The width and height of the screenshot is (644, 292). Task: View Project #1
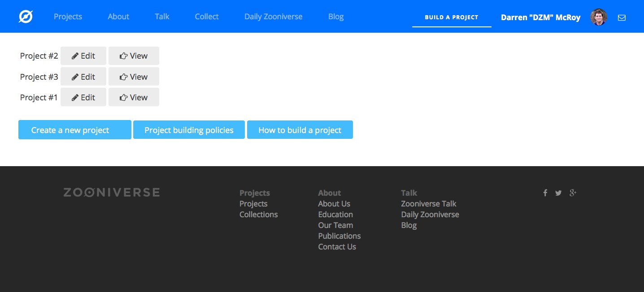[134, 97]
